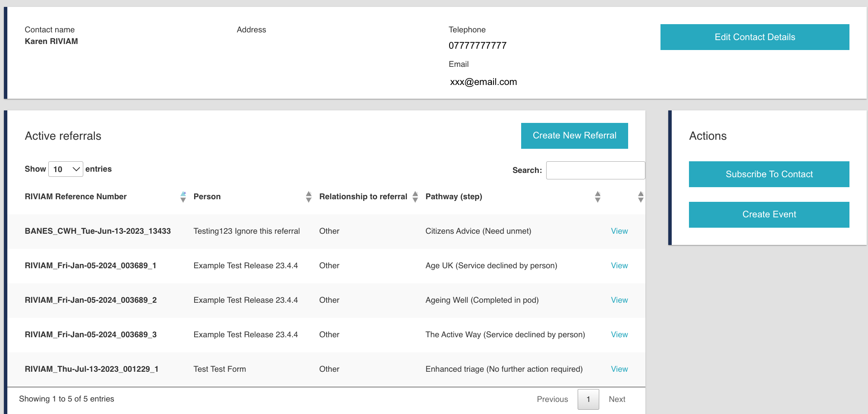Click sort arrows on last column
Screen dimensions: 868x414
click(x=641, y=197)
